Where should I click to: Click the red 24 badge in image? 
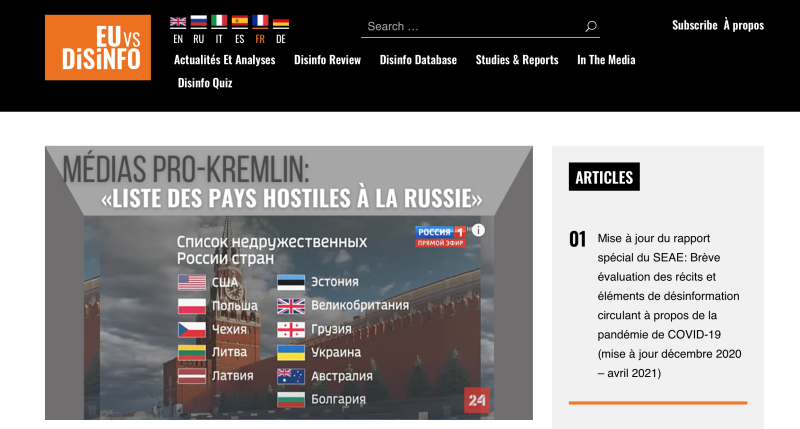point(477,400)
